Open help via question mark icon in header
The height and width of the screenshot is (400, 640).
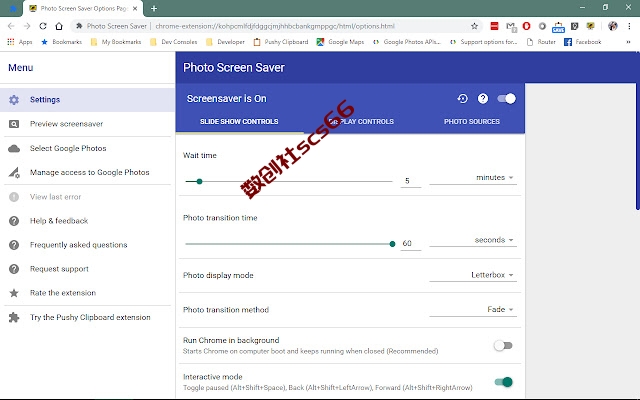click(483, 98)
